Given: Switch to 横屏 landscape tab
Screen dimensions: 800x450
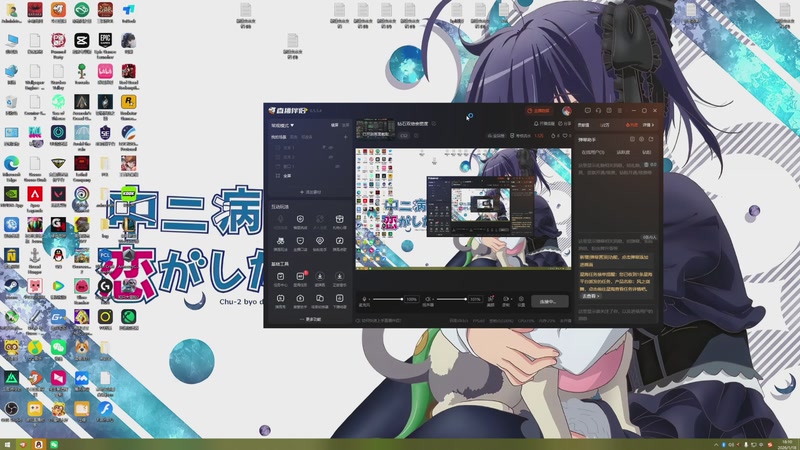Looking at the screenshot, I should click(x=335, y=125).
